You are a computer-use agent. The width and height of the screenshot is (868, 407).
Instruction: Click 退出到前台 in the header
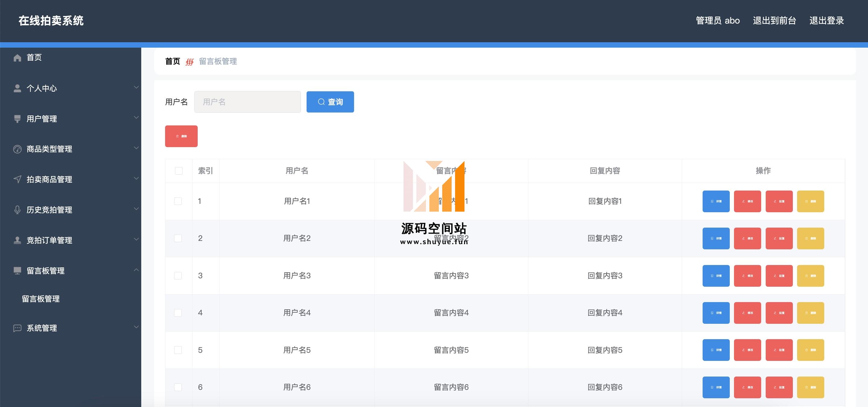point(774,21)
